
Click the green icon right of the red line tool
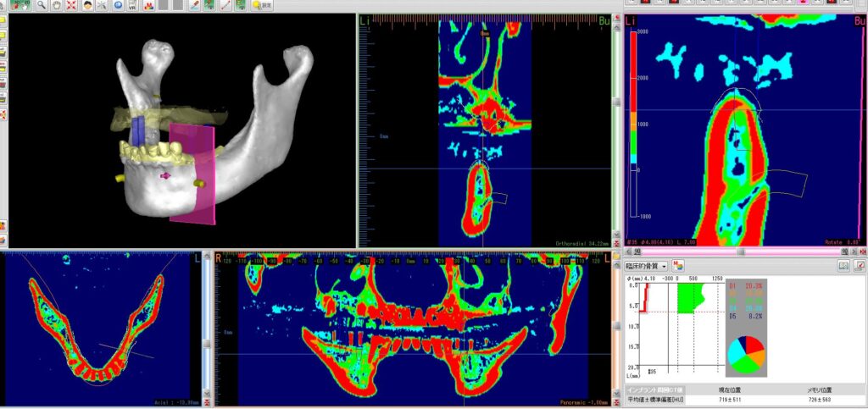(x=241, y=5)
